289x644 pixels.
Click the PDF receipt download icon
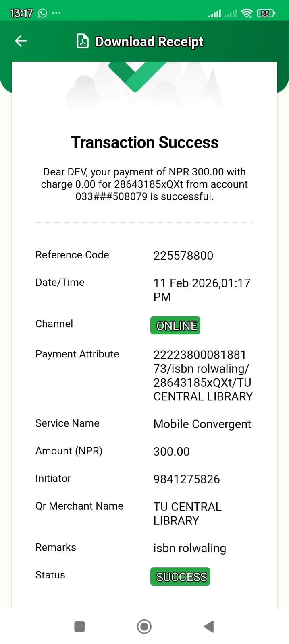coord(83,41)
